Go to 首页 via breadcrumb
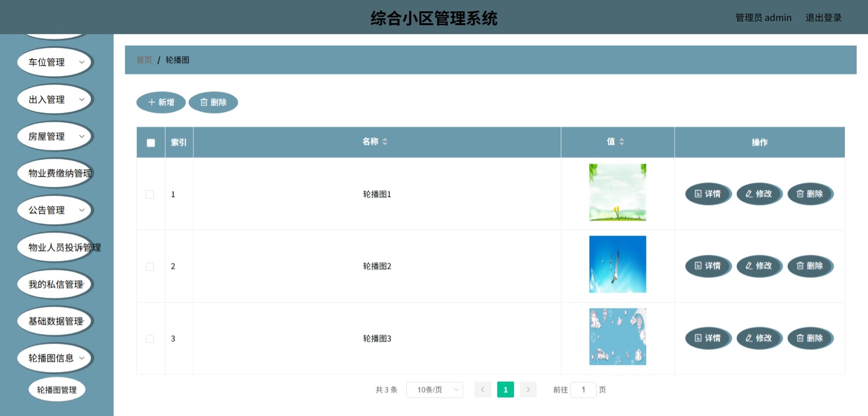868x416 pixels. point(144,60)
